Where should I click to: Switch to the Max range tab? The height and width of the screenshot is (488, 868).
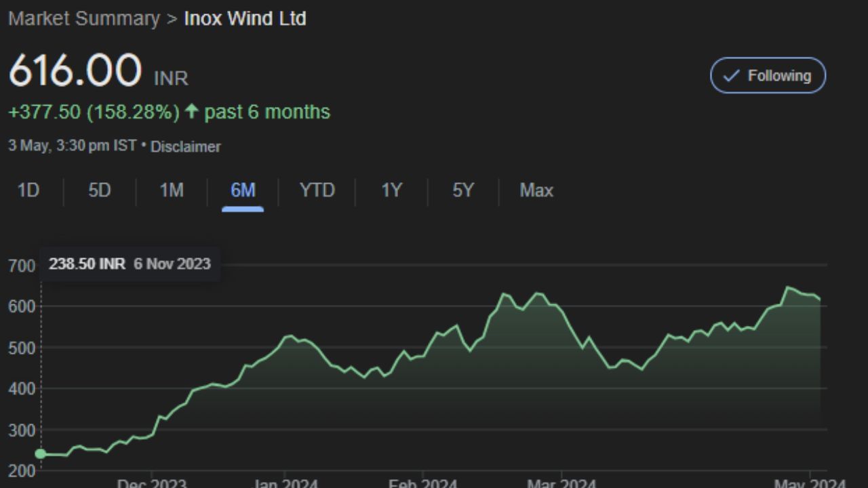click(536, 190)
